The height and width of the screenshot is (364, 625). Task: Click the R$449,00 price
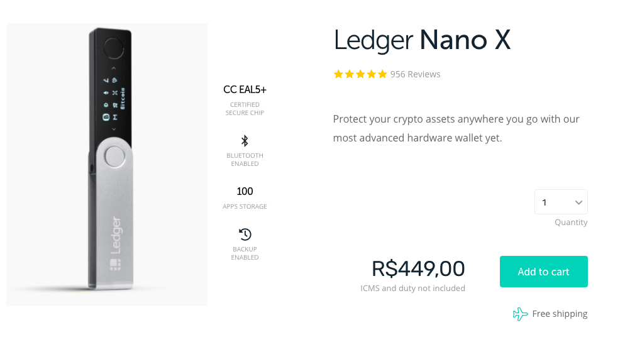(418, 269)
